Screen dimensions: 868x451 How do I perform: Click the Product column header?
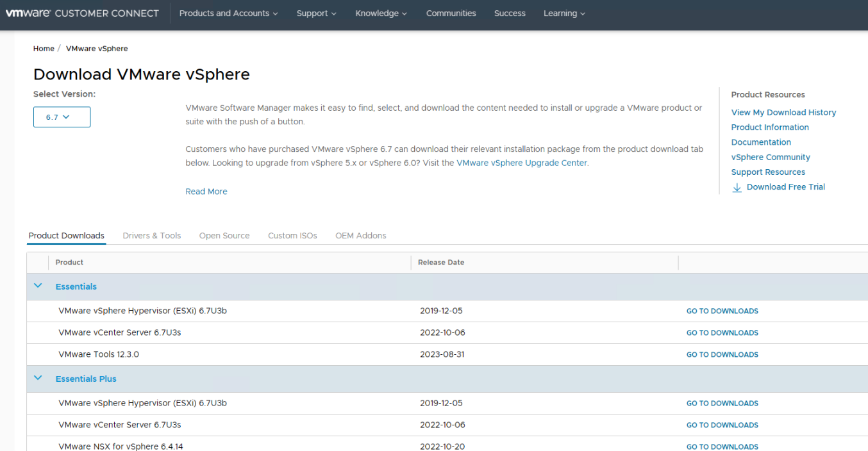[69, 263]
